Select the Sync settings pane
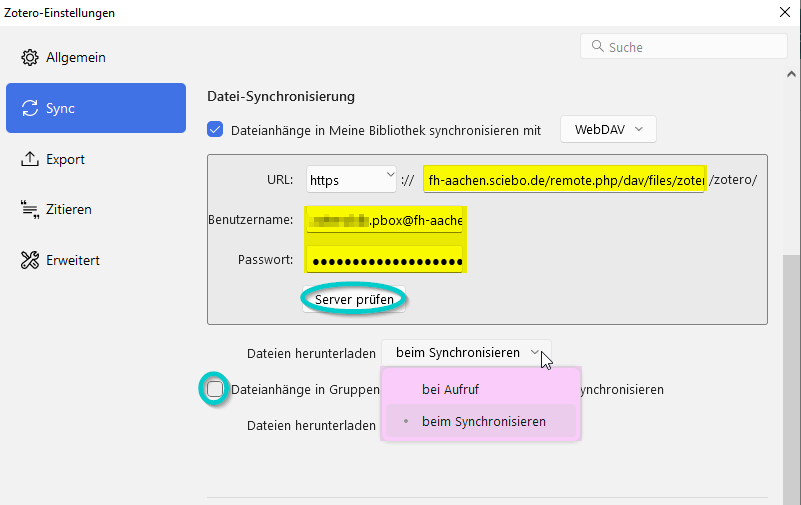Image resolution: width=801 pixels, height=505 pixels. click(x=96, y=108)
